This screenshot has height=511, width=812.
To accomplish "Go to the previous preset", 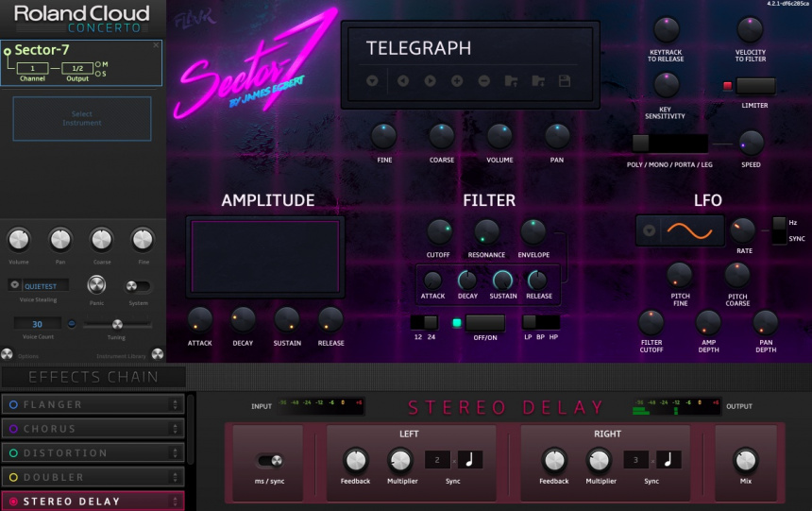I will [403, 81].
